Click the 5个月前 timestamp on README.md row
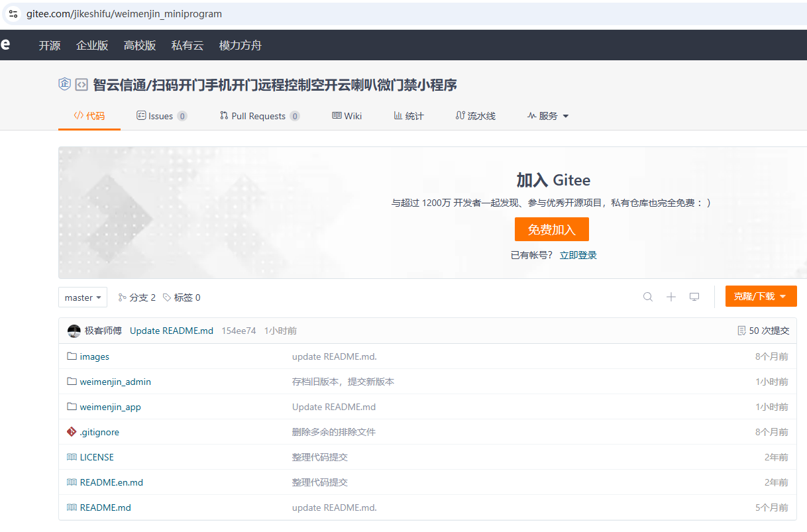 click(x=772, y=507)
